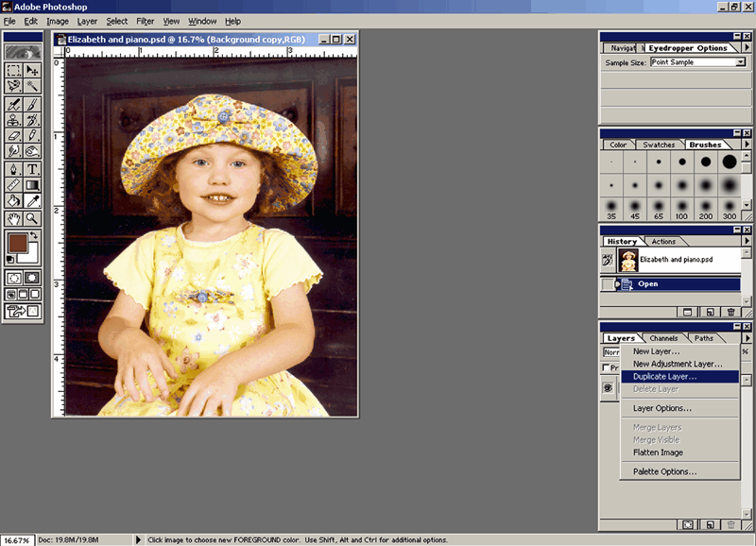Switch to the Swatches tab
Screen dimensions: 756x546
pos(659,145)
